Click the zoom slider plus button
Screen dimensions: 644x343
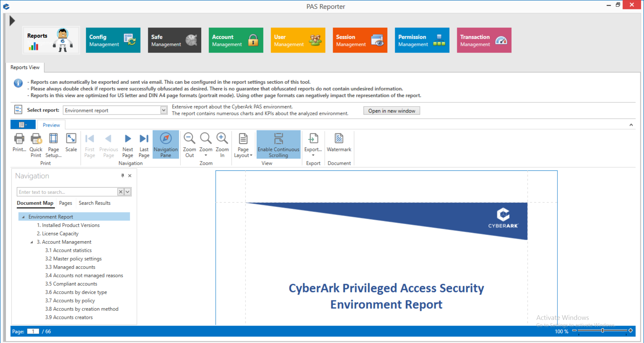click(631, 331)
